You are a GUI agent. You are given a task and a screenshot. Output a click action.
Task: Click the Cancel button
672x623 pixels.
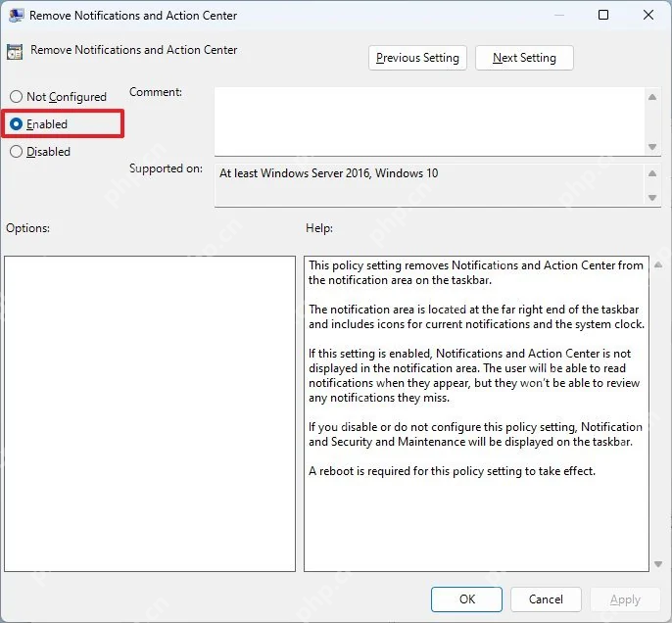pos(546,599)
